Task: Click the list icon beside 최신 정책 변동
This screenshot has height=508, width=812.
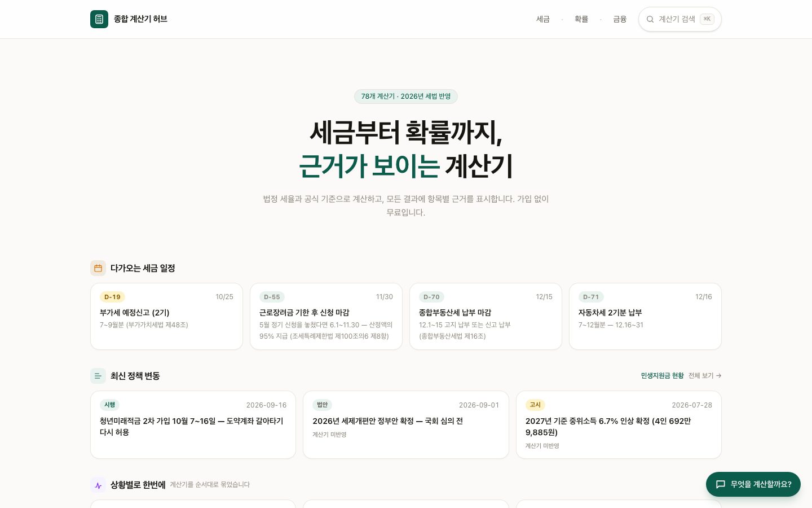Action: coord(98,376)
